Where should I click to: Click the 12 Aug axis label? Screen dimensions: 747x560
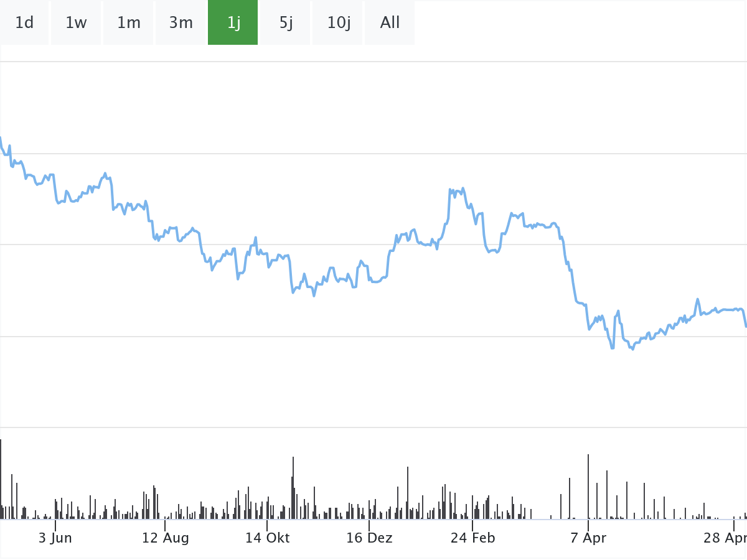click(165, 538)
